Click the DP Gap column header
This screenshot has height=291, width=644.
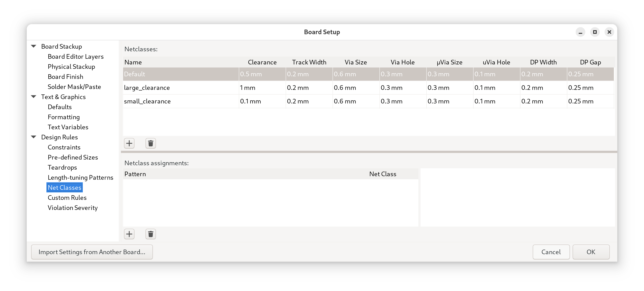coord(590,62)
